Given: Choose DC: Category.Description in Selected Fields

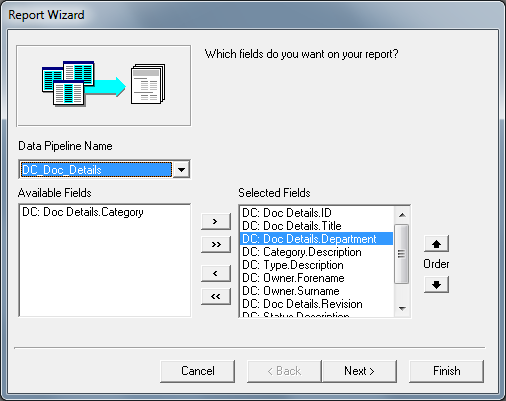Looking at the screenshot, I should click(302, 252).
